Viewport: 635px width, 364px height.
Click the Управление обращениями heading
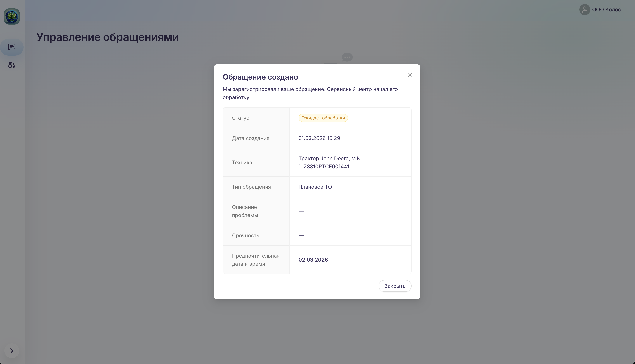(107, 37)
